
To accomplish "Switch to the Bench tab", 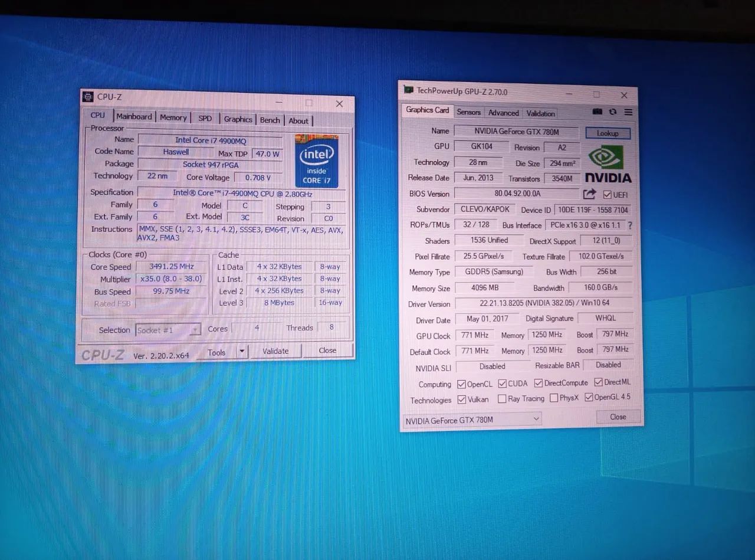I will (270, 120).
